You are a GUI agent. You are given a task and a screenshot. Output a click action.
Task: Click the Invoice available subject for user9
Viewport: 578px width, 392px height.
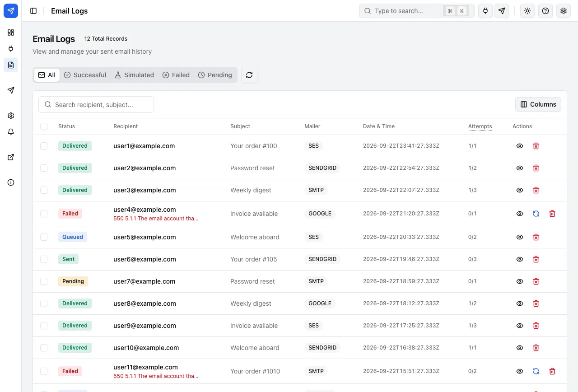pos(254,326)
